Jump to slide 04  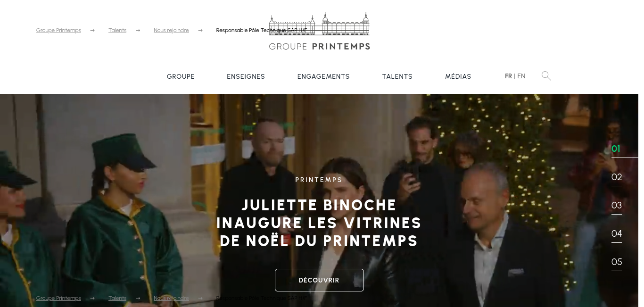(617, 234)
